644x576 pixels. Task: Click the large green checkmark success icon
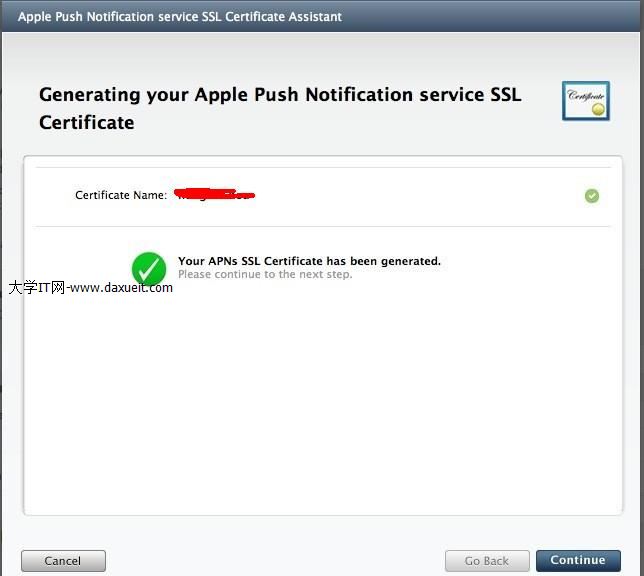pos(149,269)
